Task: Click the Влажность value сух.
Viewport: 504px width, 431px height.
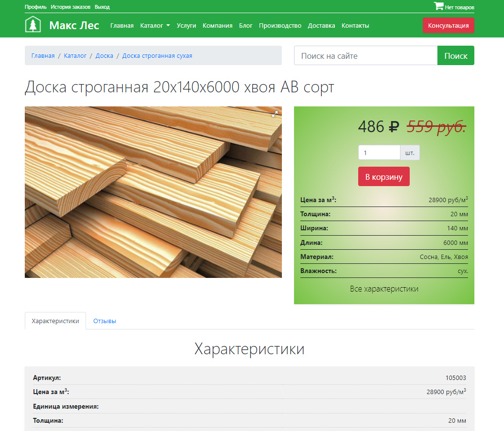Action: coord(463,271)
